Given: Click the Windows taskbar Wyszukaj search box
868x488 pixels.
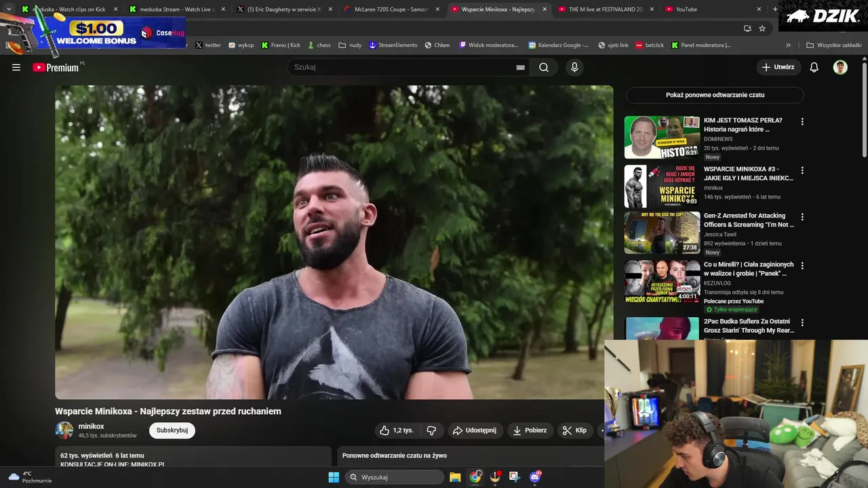Looking at the screenshot, I should click(395, 477).
